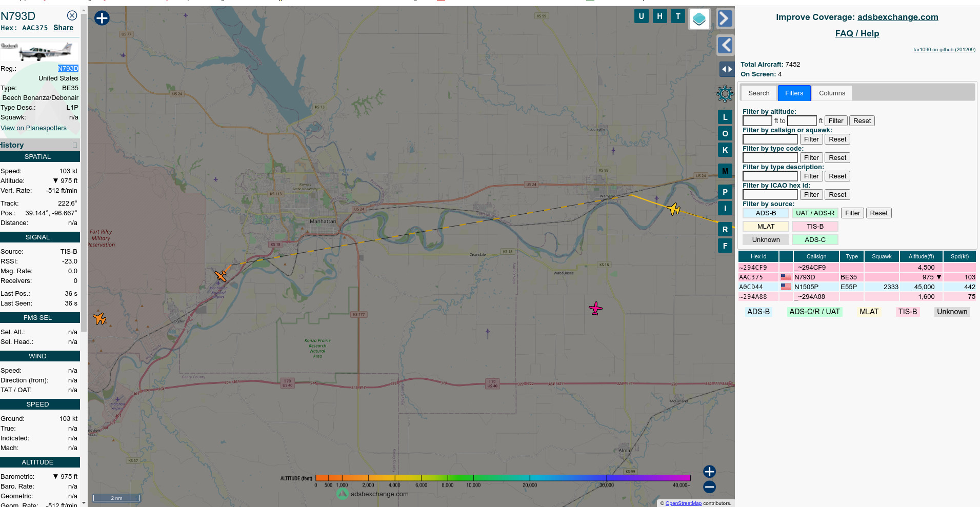The height and width of the screenshot is (507, 980).
Task: Reset the altitude filter
Action: (x=862, y=121)
